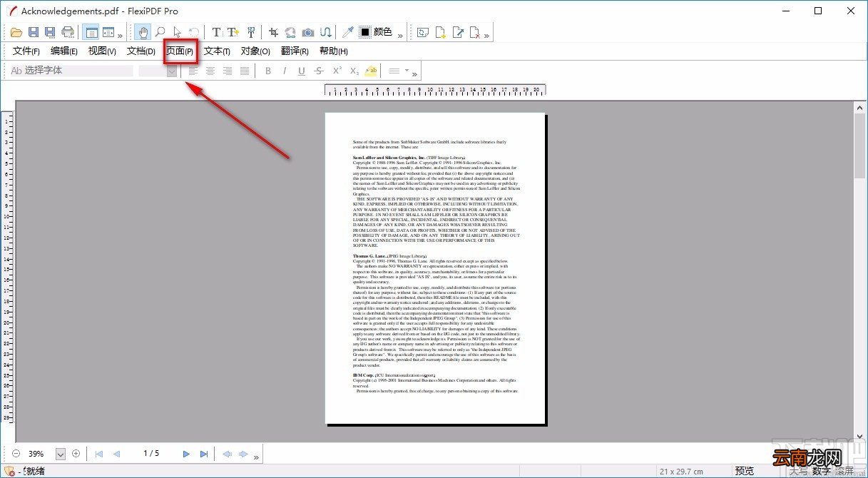The height and width of the screenshot is (478, 868).
Task: Open the 页面(P) menu
Action: [x=180, y=51]
